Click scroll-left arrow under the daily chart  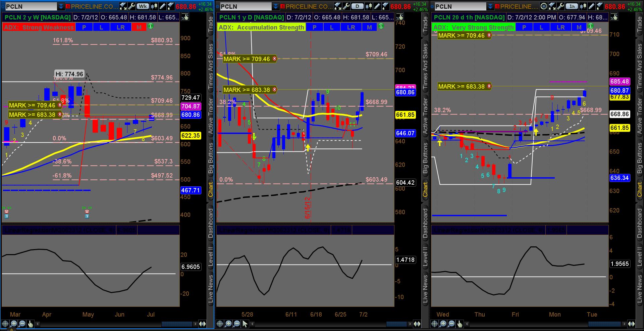click(x=253, y=324)
